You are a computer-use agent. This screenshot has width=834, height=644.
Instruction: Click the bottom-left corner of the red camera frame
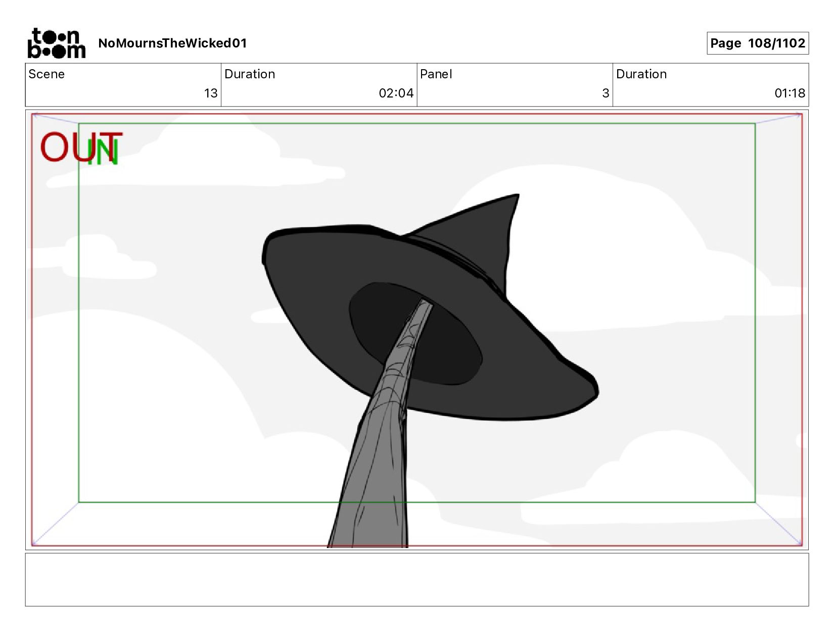(32, 545)
